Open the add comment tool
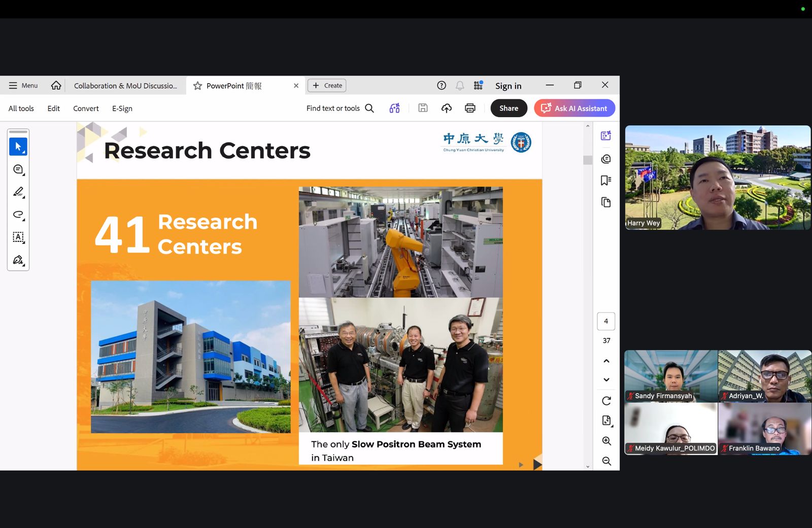812x528 pixels. 18,169
